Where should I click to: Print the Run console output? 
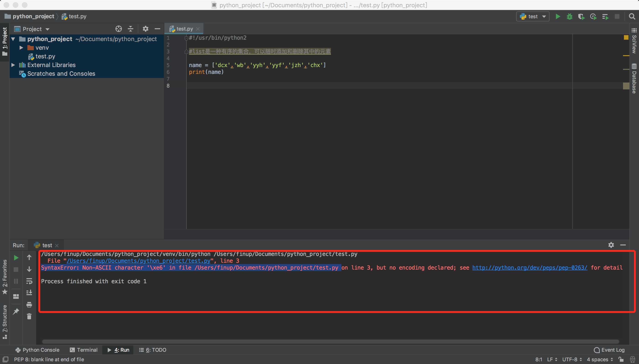tap(29, 304)
